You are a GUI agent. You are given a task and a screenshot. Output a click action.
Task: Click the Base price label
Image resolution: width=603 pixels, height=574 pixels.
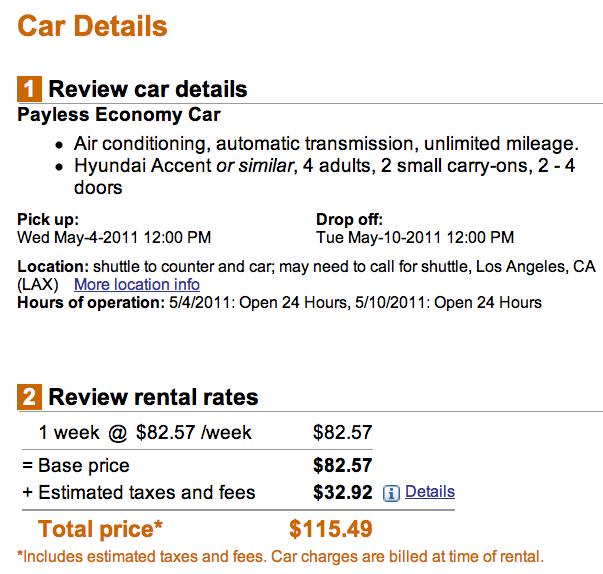tap(83, 466)
